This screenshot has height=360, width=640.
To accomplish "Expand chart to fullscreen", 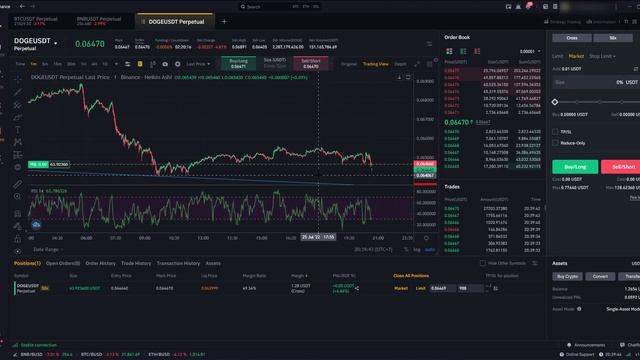I will tap(417, 64).
